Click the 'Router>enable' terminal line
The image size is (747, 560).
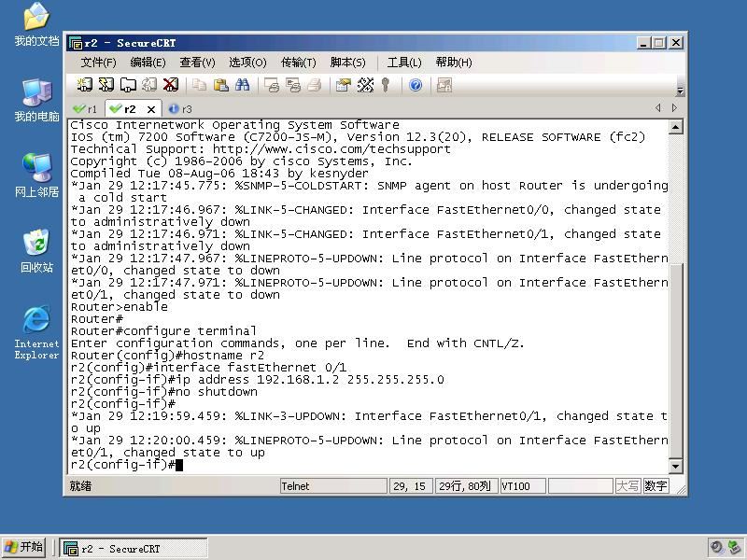(x=120, y=307)
